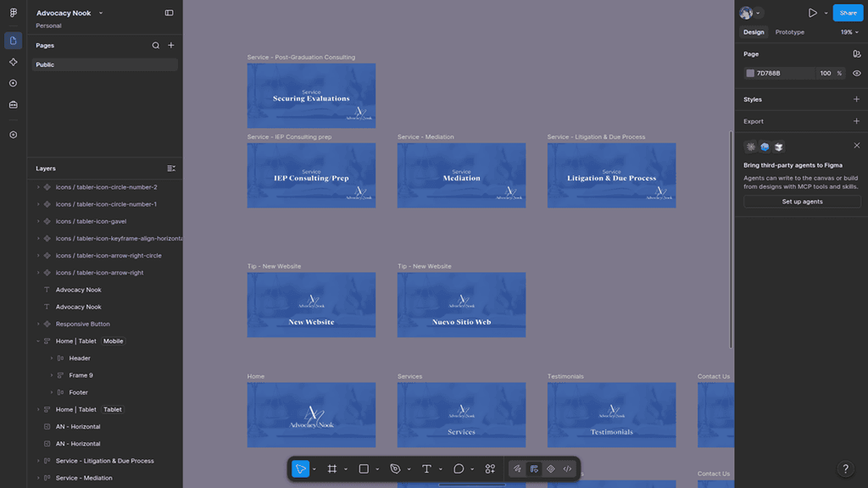
Task: Select the Comment tool
Action: 459,469
